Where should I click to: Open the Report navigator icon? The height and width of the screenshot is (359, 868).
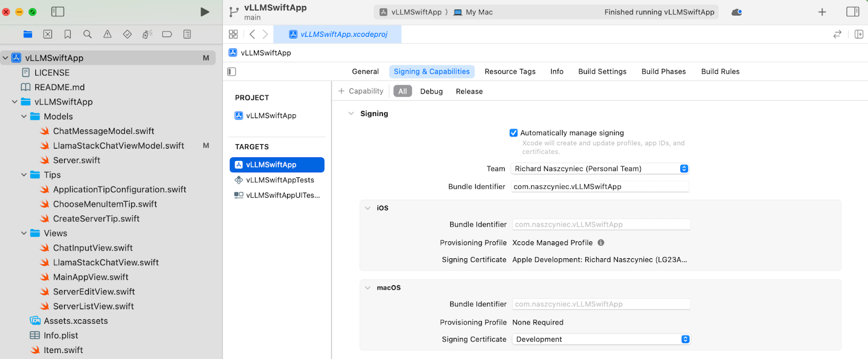point(187,34)
